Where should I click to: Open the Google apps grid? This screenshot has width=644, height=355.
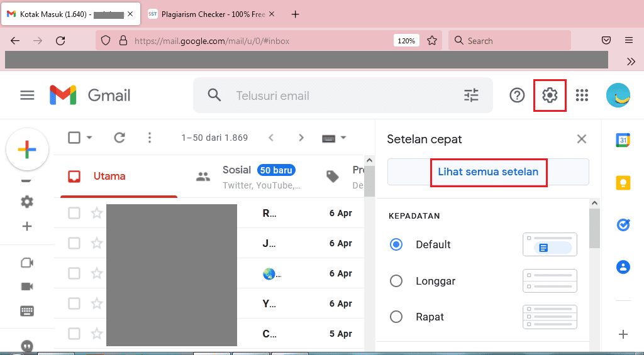[x=582, y=96]
